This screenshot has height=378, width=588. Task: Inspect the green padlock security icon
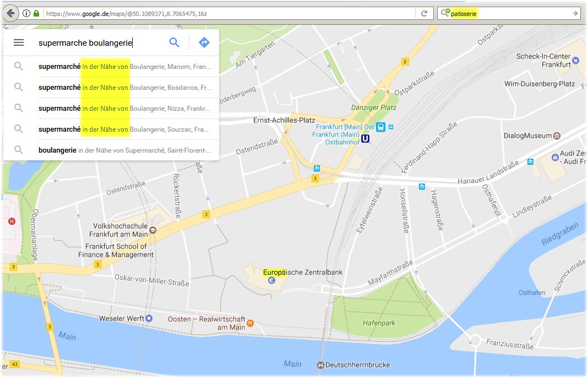[x=36, y=14]
